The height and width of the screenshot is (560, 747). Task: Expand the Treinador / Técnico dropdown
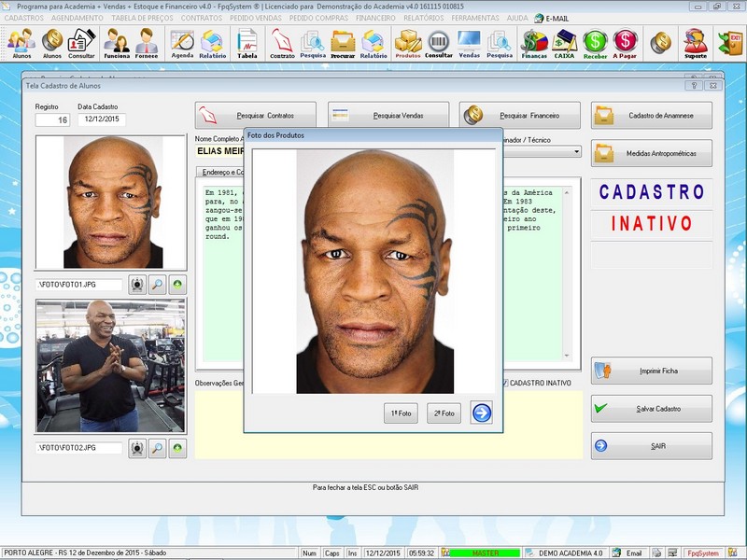coord(576,151)
